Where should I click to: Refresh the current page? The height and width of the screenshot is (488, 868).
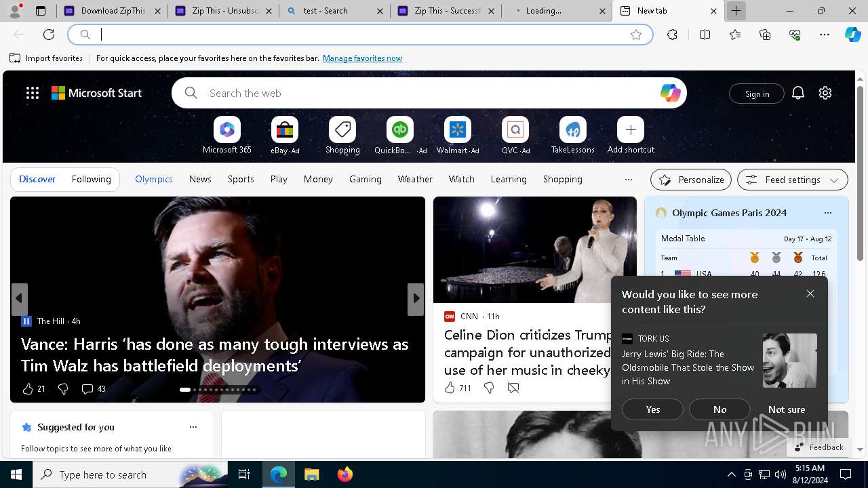(49, 35)
